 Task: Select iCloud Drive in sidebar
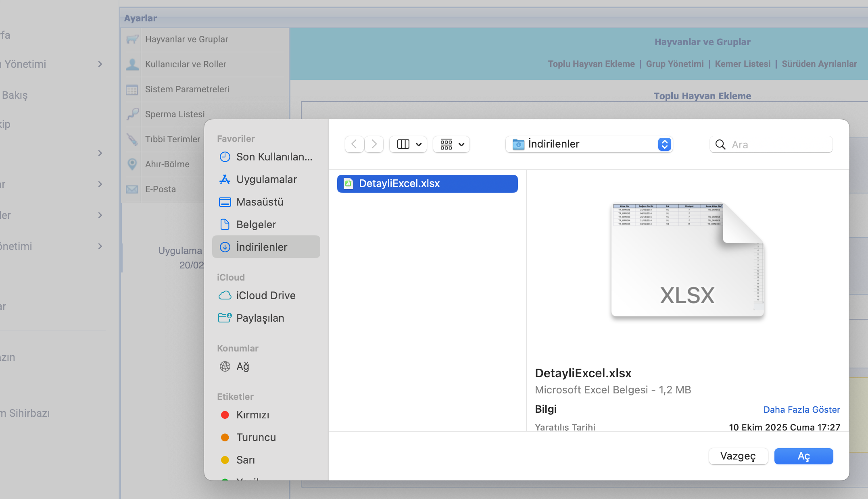point(265,295)
